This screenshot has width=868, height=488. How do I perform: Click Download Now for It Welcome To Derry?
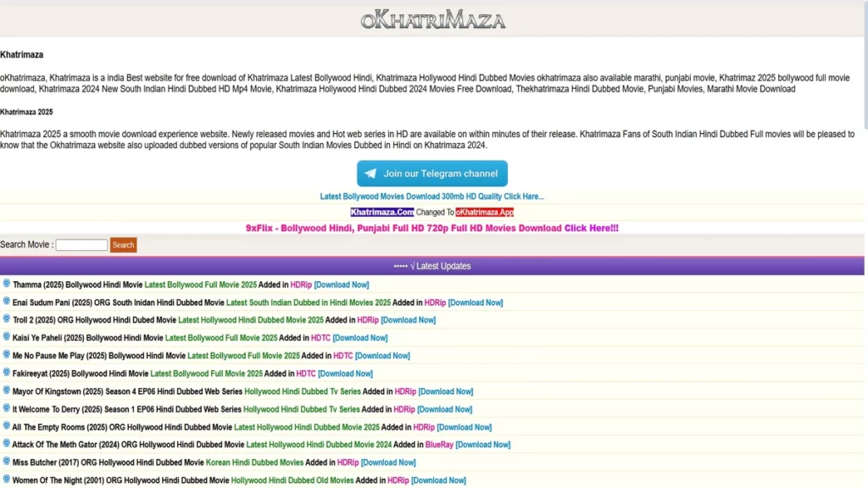(445, 408)
